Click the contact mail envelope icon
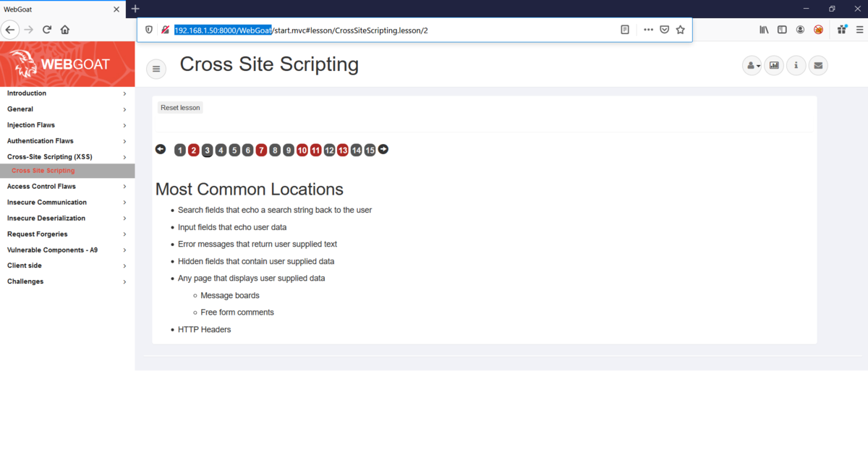The image size is (868, 466). click(x=818, y=65)
